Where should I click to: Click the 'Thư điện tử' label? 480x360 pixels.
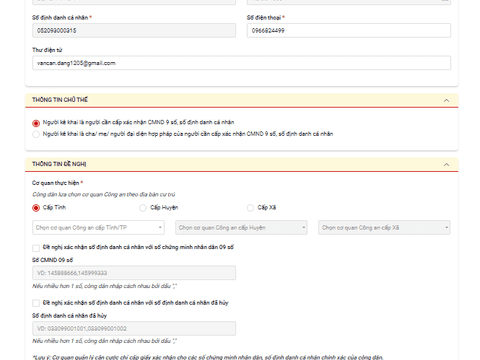click(x=47, y=50)
